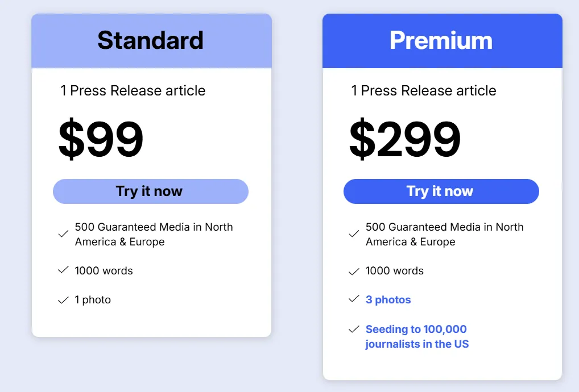Click checkmark next to Standard's 1000 words
The image size is (579, 392).
63,270
